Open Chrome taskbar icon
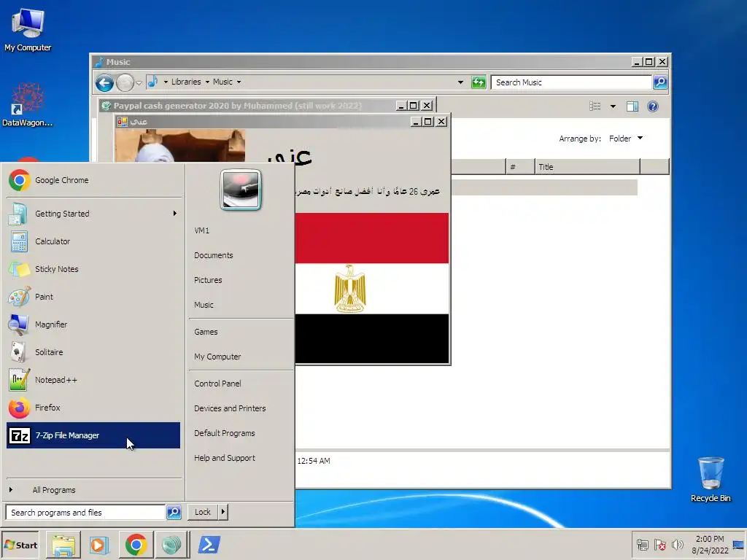Screen dimensions: 747x560 pyautogui.click(x=136, y=545)
